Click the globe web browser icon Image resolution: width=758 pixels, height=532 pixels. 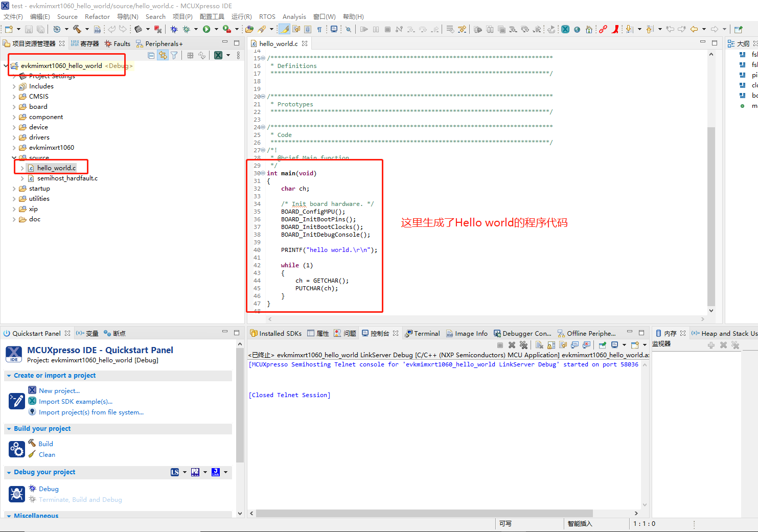click(x=577, y=29)
